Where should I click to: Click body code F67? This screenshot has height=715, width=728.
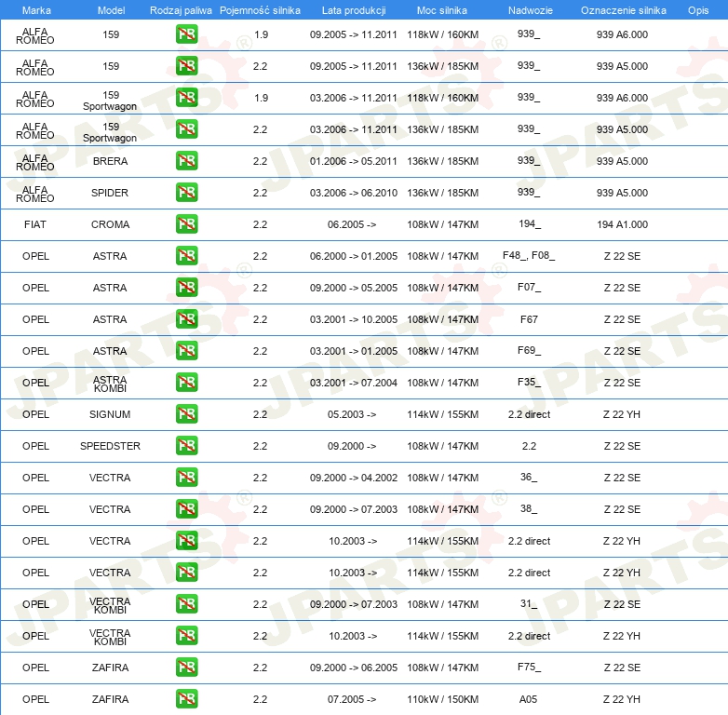tap(529, 319)
